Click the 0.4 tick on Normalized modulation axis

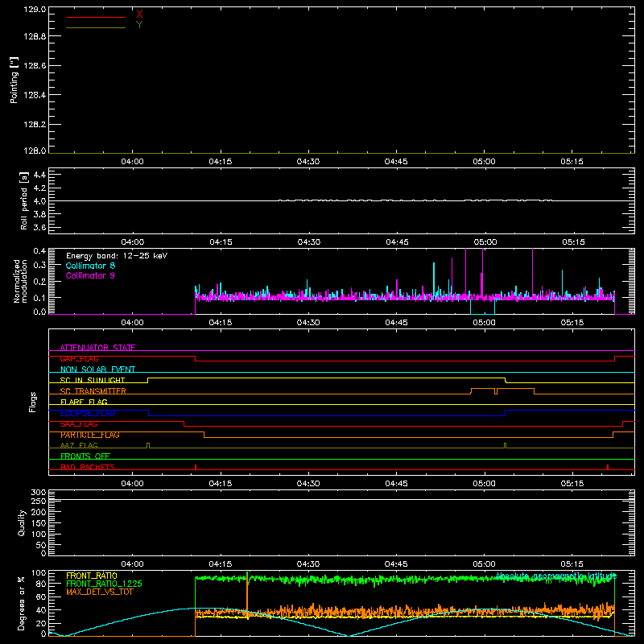[39, 251]
